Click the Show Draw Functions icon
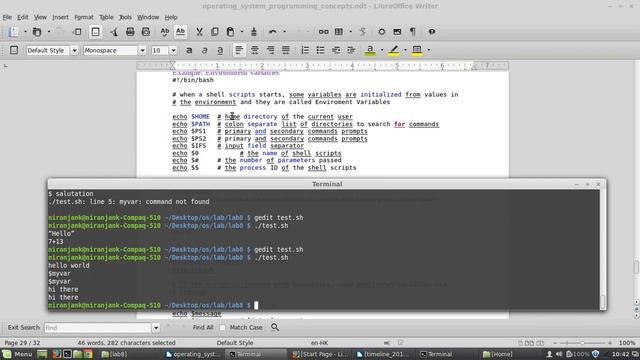 362,32
